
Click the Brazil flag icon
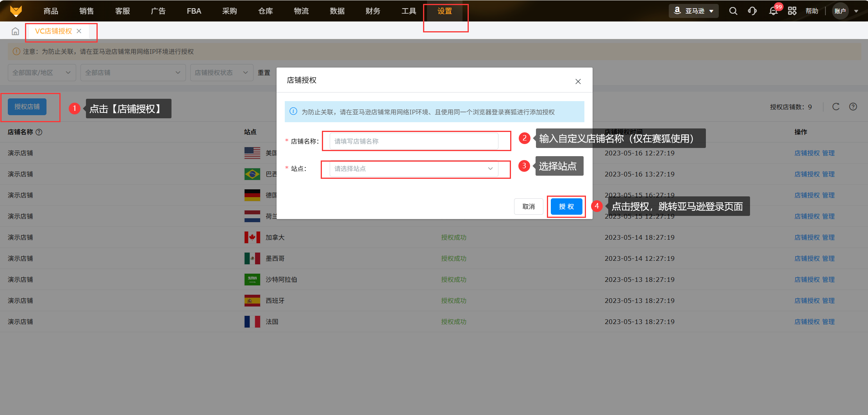point(252,174)
